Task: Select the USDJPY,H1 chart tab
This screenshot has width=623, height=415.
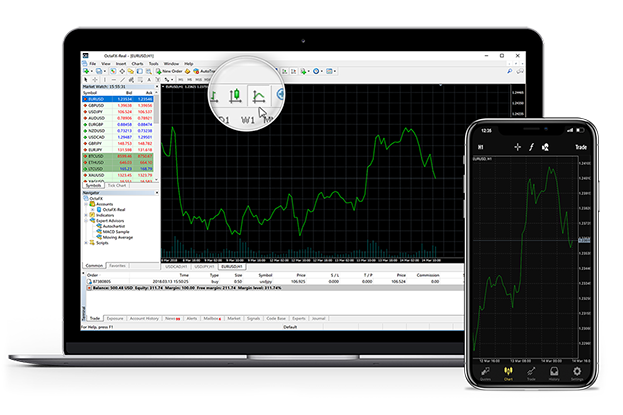Action: tap(204, 267)
